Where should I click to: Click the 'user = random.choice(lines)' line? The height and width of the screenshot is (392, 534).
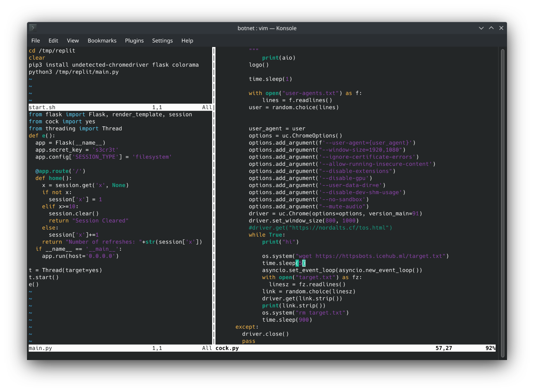tap(294, 107)
